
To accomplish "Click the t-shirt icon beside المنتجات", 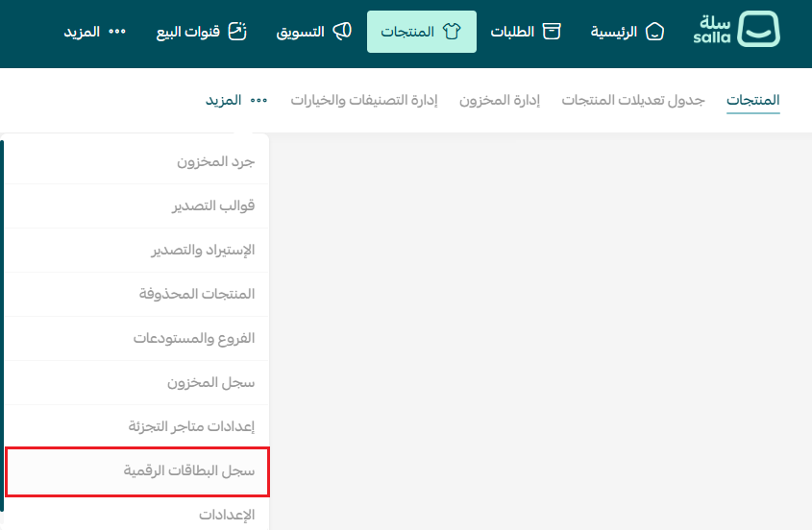I will pyautogui.click(x=452, y=32).
